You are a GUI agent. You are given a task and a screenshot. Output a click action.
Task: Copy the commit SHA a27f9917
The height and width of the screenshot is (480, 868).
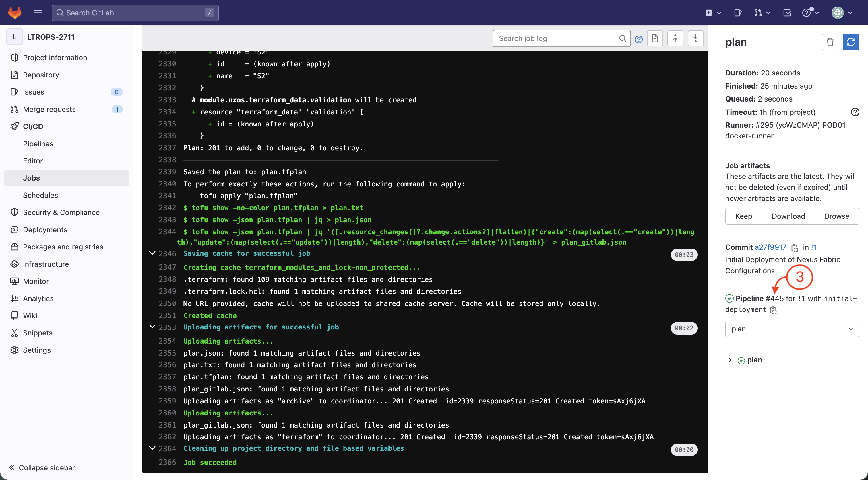click(795, 247)
